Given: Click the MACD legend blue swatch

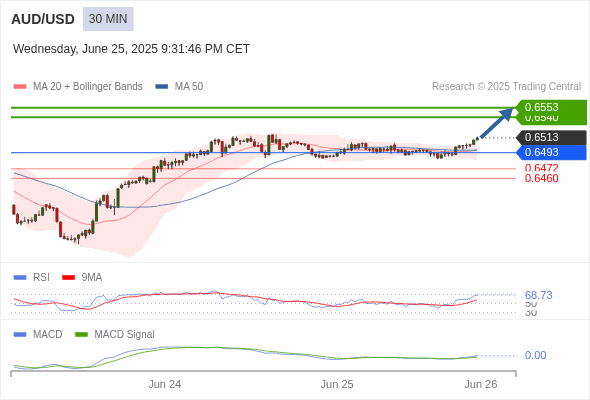Looking at the screenshot, I should [x=20, y=334].
